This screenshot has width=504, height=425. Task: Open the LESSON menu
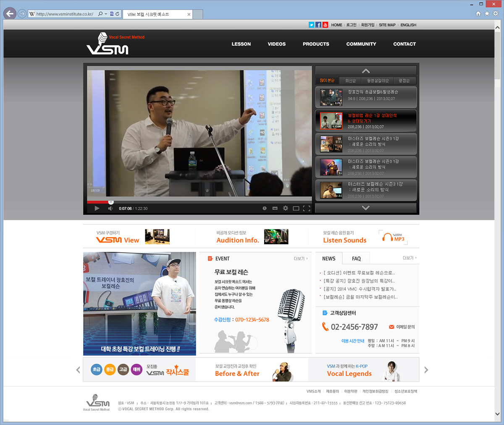point(241,44)
